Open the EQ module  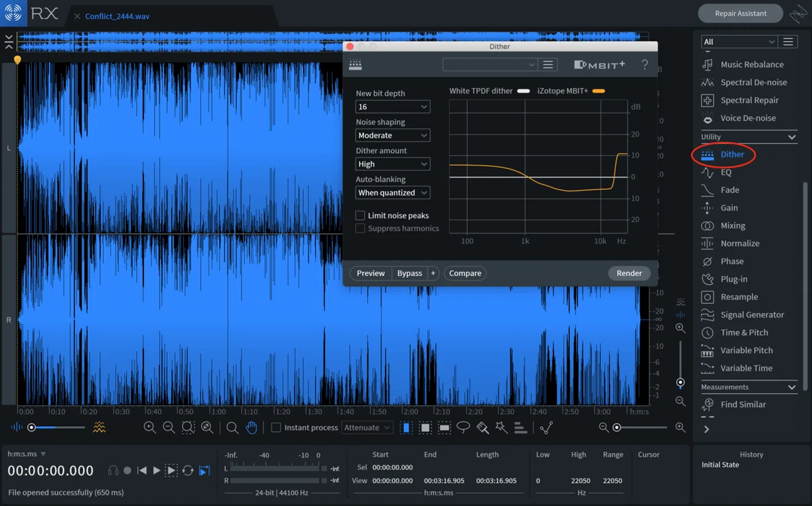tap(716, 172)
